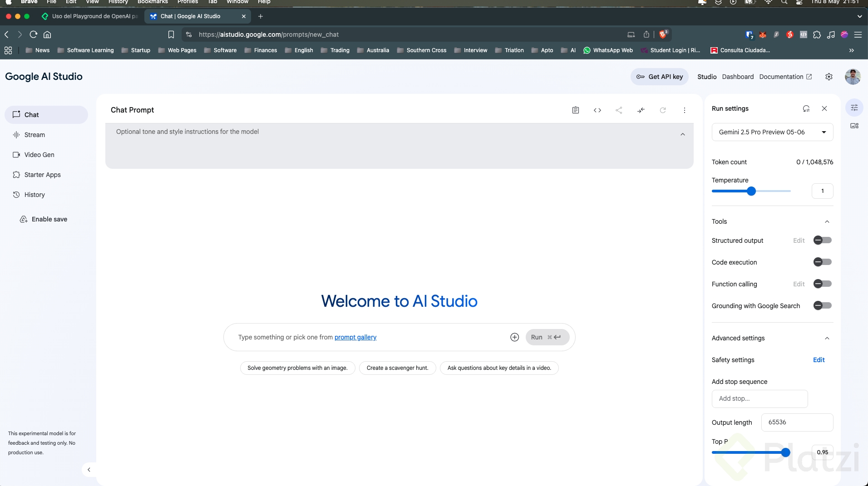Open the browser tab search dropdown
This screenshot has width=868, height=486.
point(859,16)
